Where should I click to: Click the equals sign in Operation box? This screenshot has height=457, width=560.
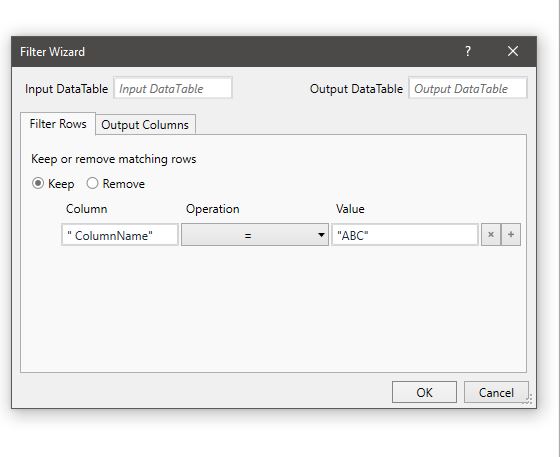[248, 236]
